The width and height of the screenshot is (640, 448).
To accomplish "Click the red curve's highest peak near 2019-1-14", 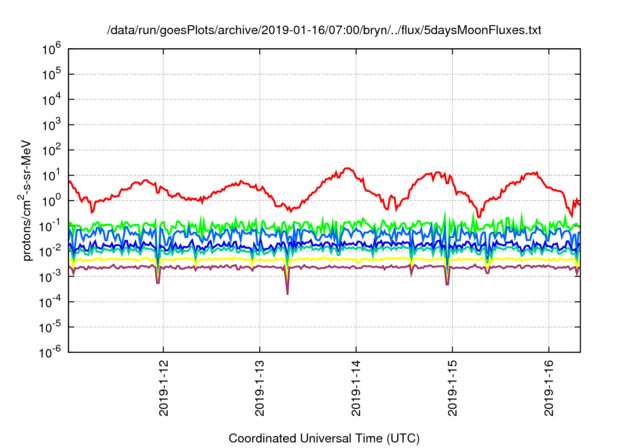I will (x=348, y=168).
